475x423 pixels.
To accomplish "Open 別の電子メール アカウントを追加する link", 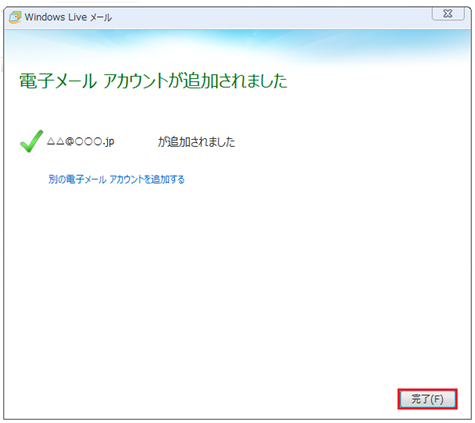I will coord(116,179).
